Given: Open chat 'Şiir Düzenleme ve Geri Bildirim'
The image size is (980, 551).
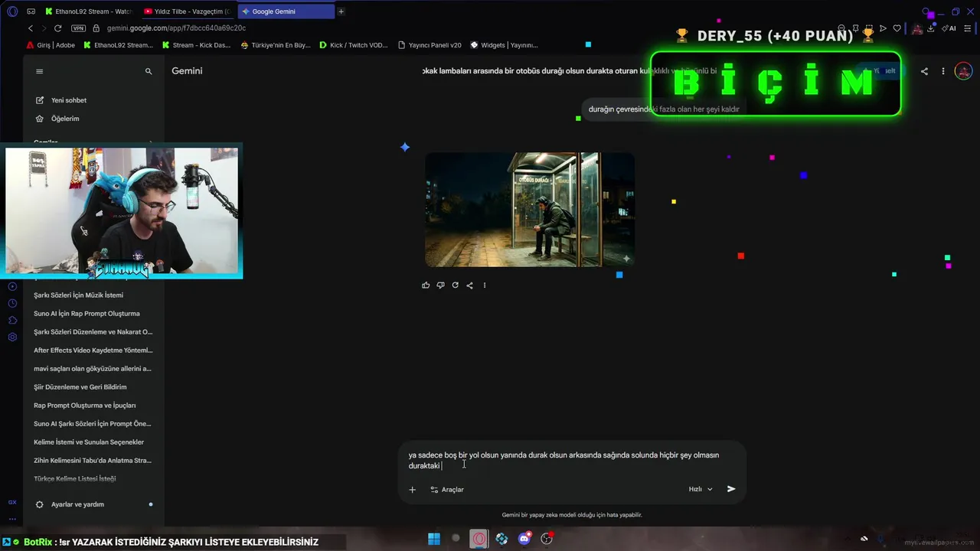Looking at the screenshot, I should click(x=80, y=387).
